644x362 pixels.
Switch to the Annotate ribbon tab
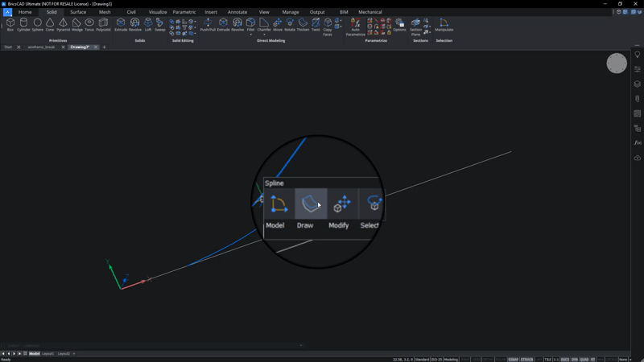[237, 12]
